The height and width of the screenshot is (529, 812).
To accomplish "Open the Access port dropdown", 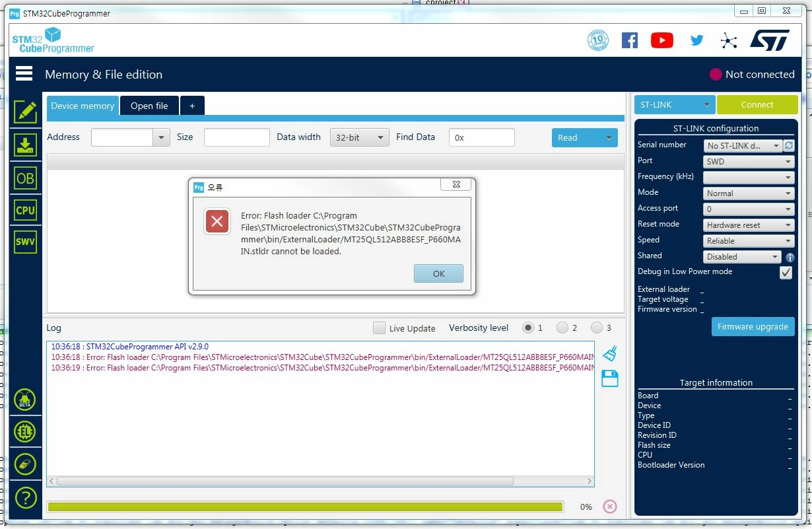I will coord(749,209).
